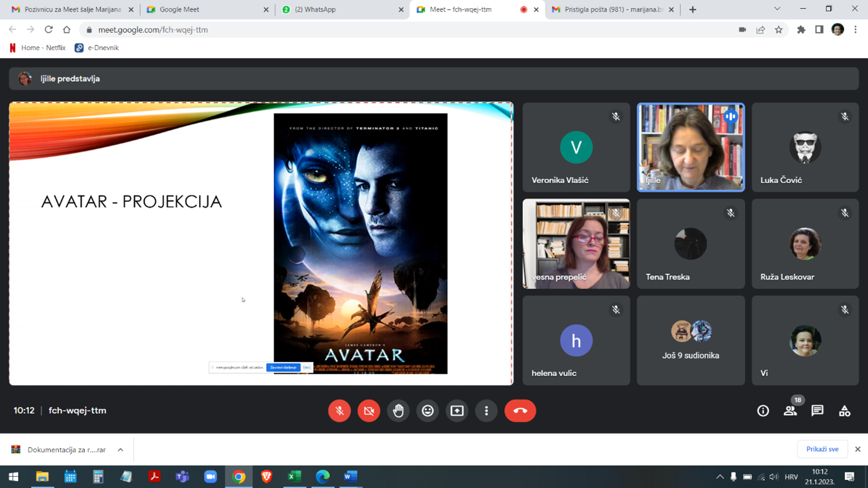Open Windows notification center
This screenshot has height=488, width=868.
(x=850, y=477)
